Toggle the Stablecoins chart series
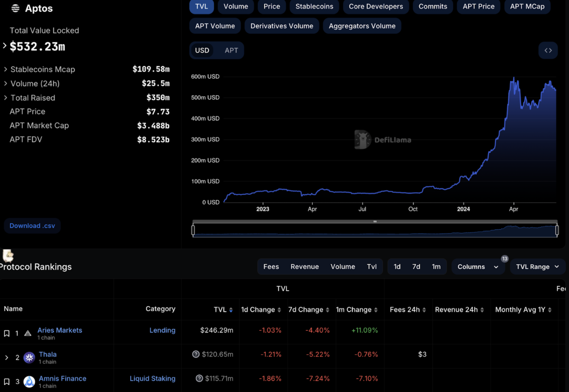The image size is (569, 392). [314, 7]
